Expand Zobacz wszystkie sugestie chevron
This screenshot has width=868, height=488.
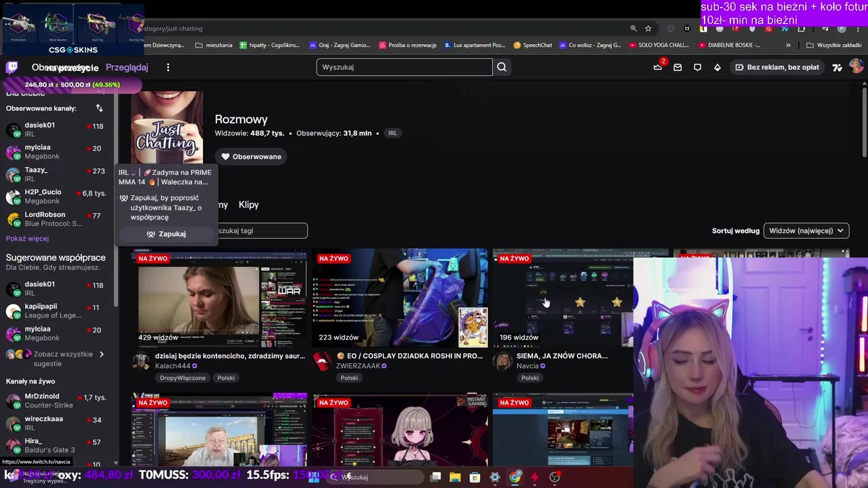coord(102,354)
